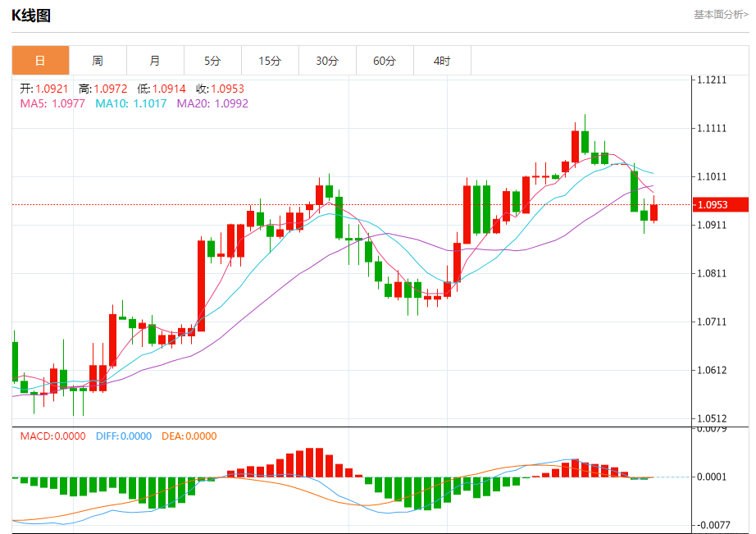756x534 pixels.
Task: Click the 开 opening price 1.0921 readout
Action: tap(44, 89)
